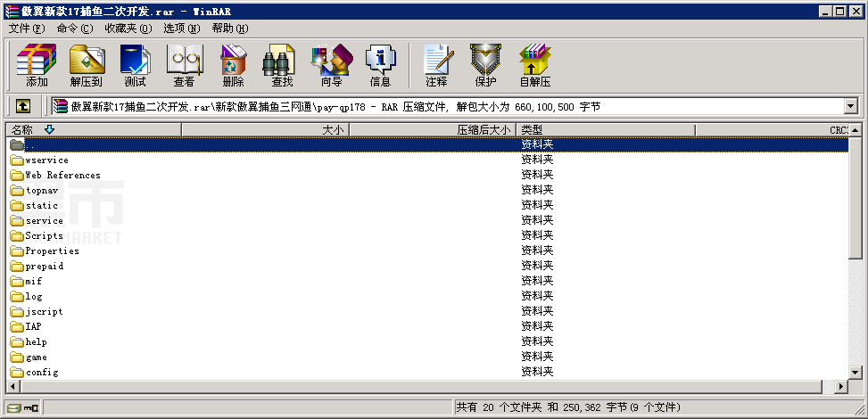Sort by Type (类型) column header
The height and width of the screenshot is (419, 868).
tap(606, 130)
